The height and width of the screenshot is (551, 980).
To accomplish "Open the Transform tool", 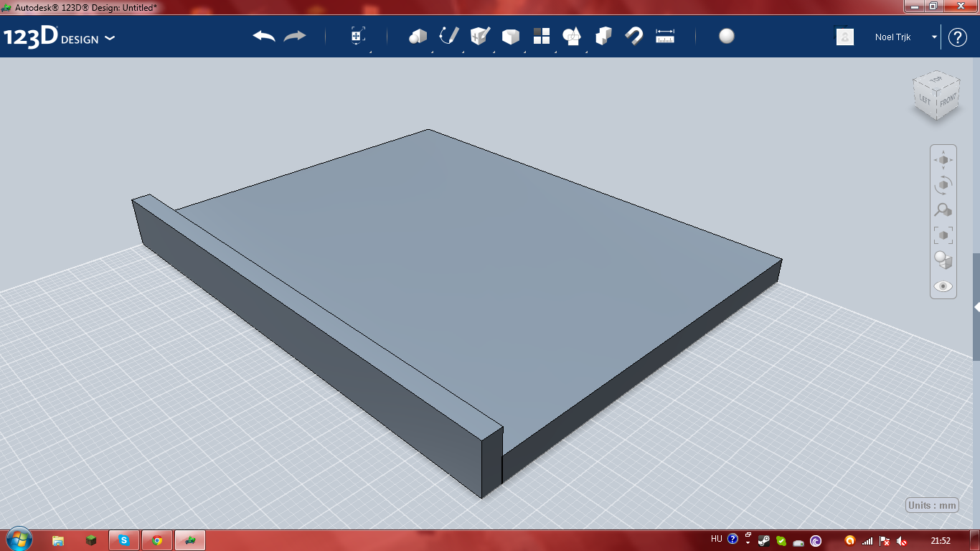I will click(358, 37).
